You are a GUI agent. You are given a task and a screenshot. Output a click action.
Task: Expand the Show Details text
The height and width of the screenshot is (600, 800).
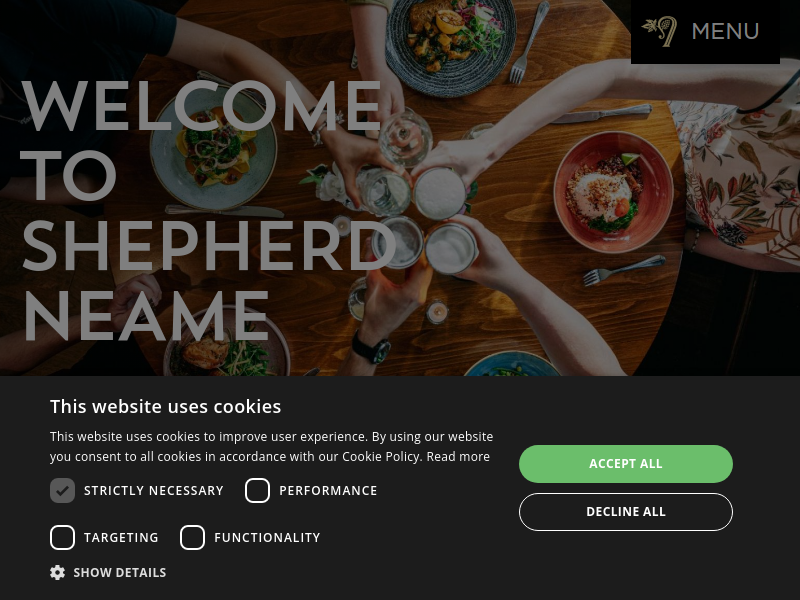tap(120, 572)
